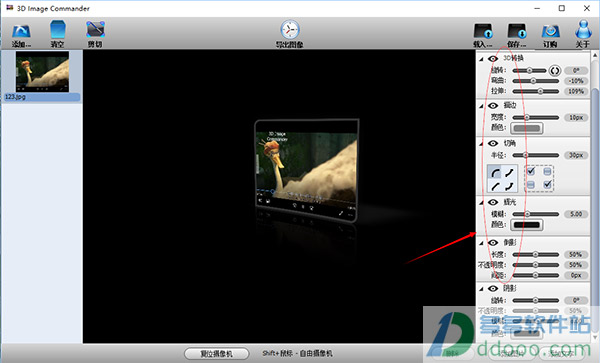
Task: Collapse the 切角 (Corner) section triangle
Action: 481,144
